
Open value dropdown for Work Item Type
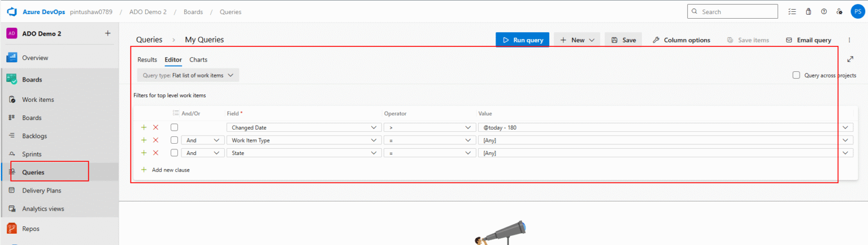(x=666, y=140)
